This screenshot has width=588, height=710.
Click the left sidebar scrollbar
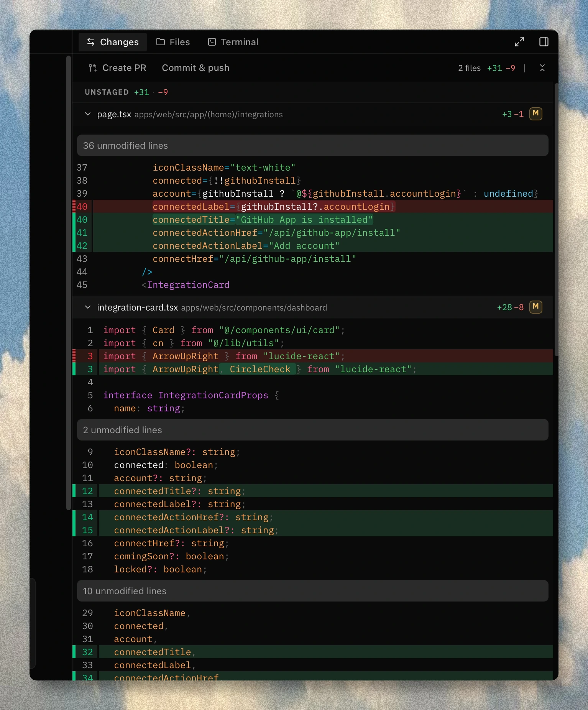tap(69, 283)
